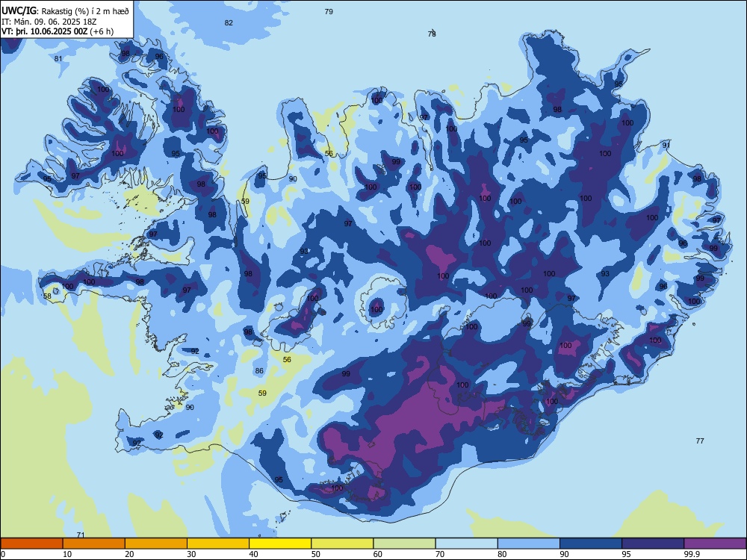Select the pale blue 70–80 legend swatch

coord(466,544)
